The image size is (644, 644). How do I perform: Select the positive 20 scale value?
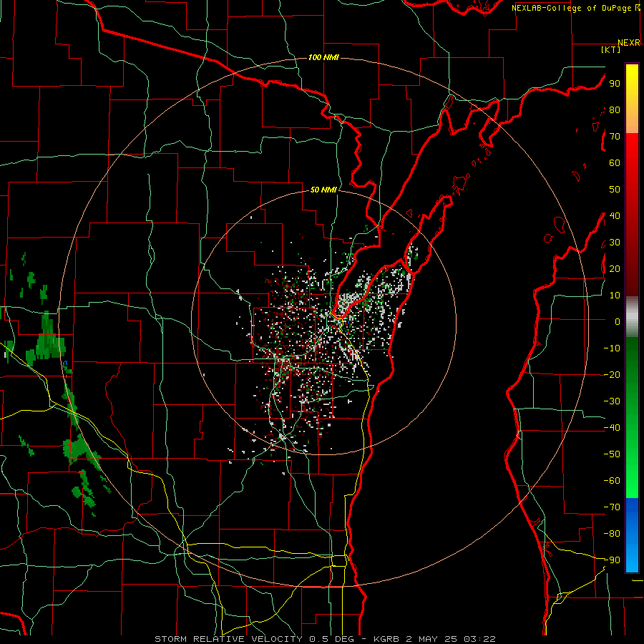click(x=615, y=269)
